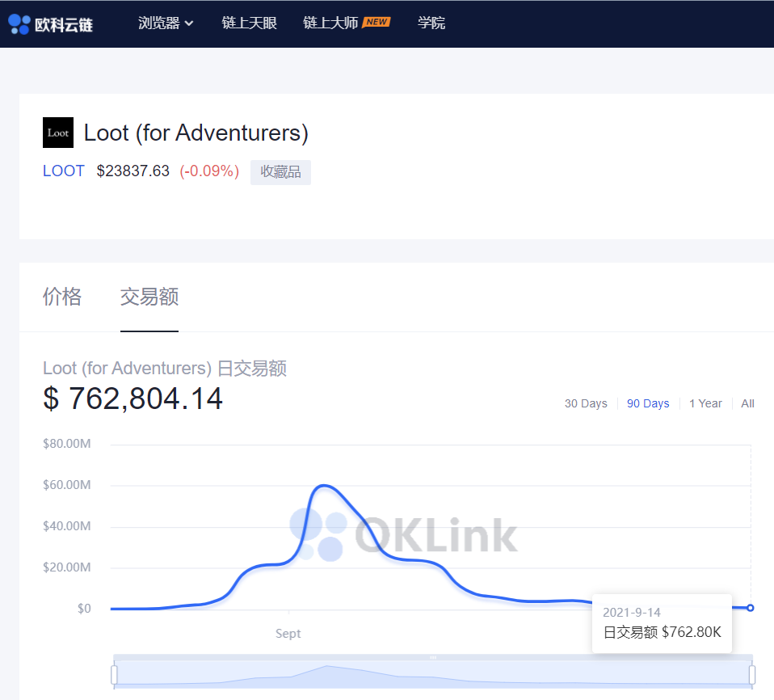
Task: Click the $23837.63 price value
Action: pos(133,171)
